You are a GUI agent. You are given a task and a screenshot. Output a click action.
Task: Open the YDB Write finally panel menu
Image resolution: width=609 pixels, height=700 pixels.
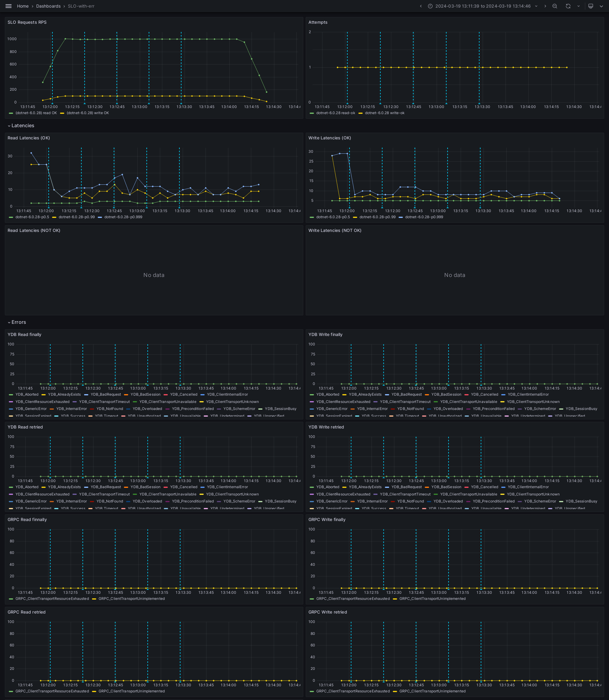tap(325, 334)
